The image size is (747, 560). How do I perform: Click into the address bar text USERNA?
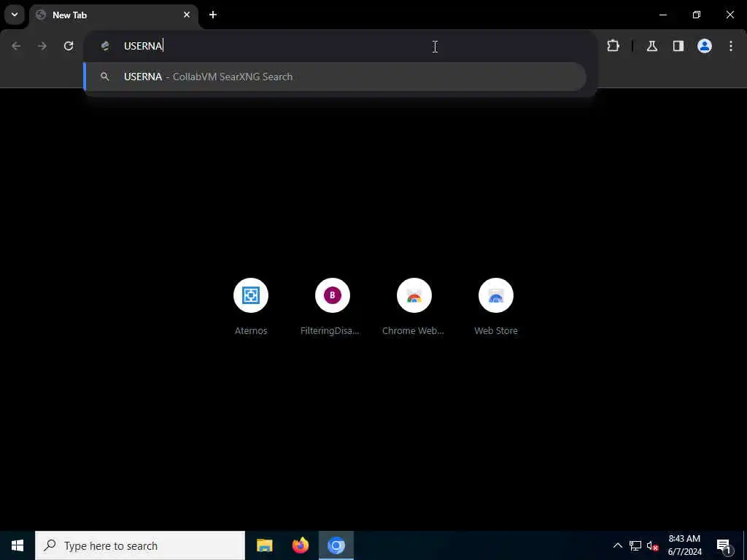tap(143, 46)
